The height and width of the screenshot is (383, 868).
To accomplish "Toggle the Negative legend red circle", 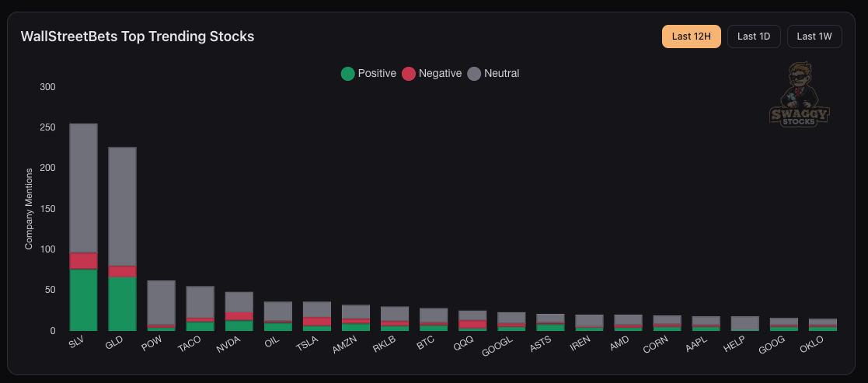I will pyautogui.click(x=409, y=74).
